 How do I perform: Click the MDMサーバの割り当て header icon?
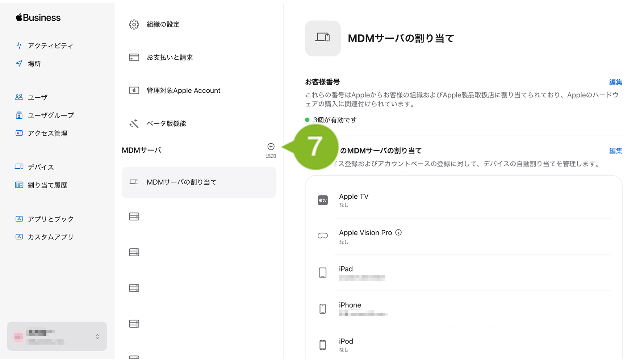click(323, 38)
